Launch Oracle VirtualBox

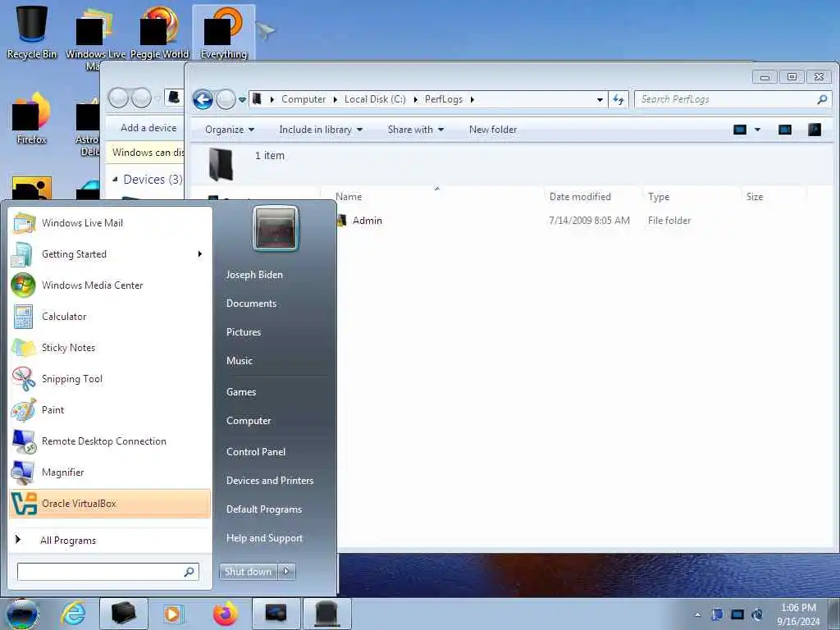pos(110,504)
